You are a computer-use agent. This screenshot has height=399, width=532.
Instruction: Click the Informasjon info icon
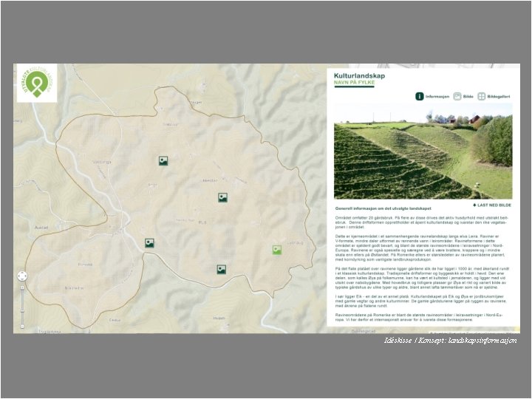tap(420, 96)
